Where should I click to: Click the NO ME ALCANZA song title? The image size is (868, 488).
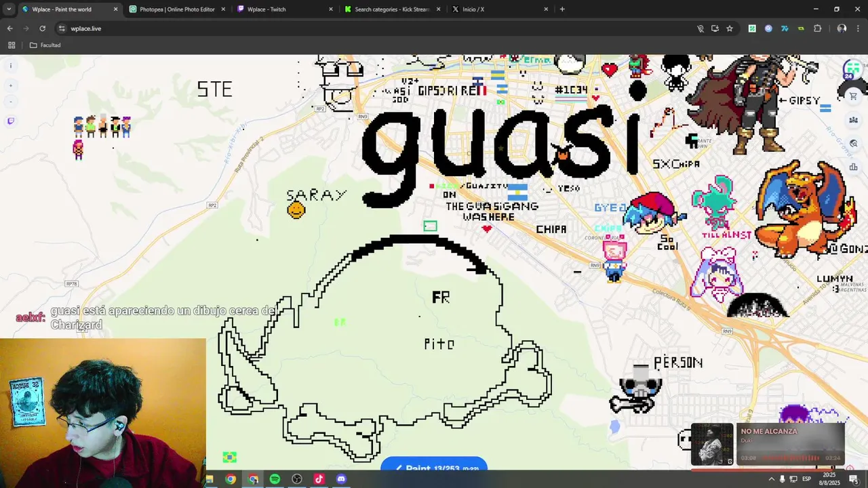[x=769, y=431]
